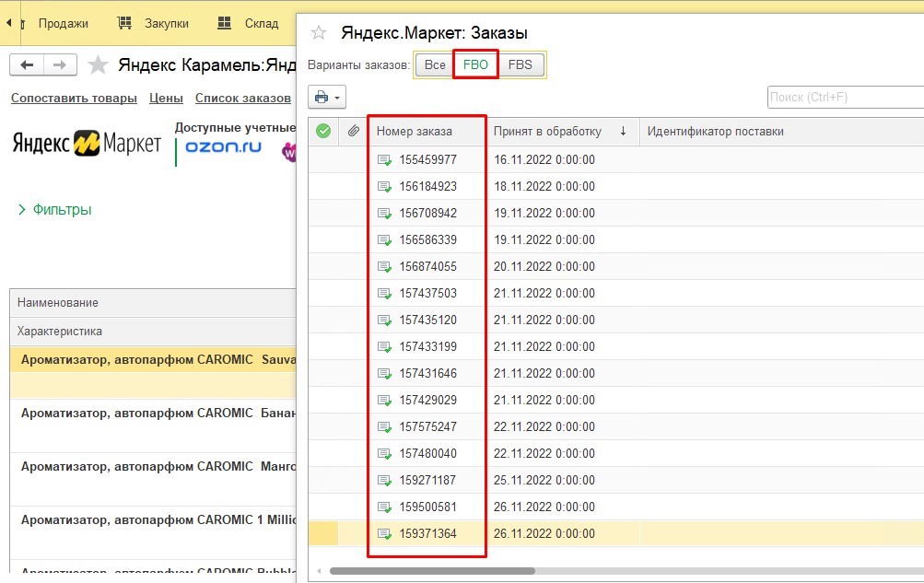
Task: Click the back navigation arrow button
Action: pyautogui.click(x=27, y=64)
